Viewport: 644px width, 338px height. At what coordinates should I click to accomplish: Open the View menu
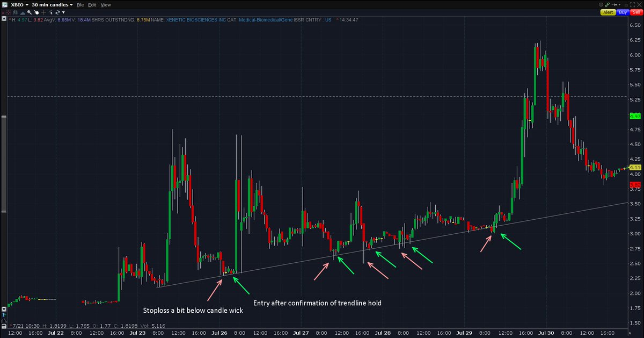tap(106, 4)
